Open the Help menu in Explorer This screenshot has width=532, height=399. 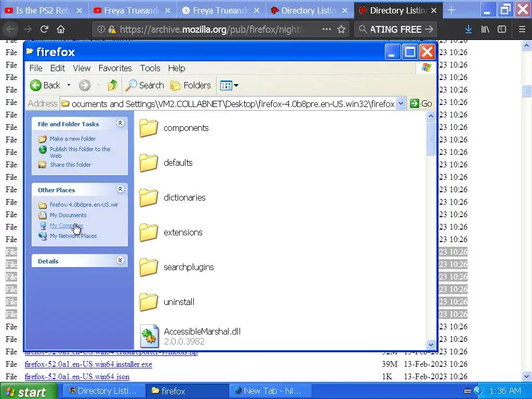coord(177,68)
